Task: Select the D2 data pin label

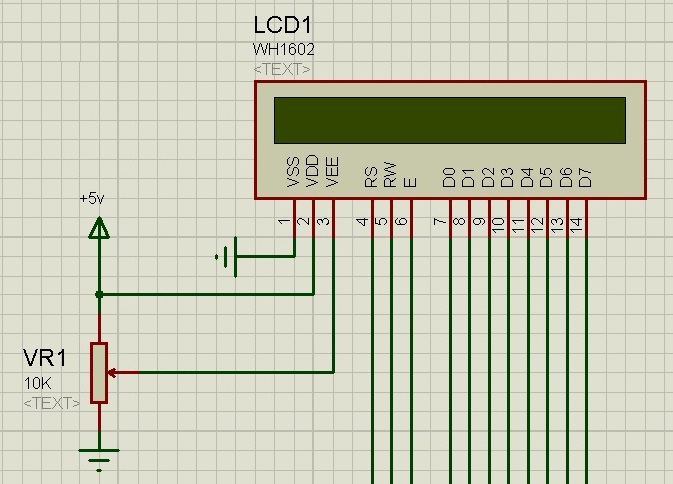Action: click(x=488, y=177)
